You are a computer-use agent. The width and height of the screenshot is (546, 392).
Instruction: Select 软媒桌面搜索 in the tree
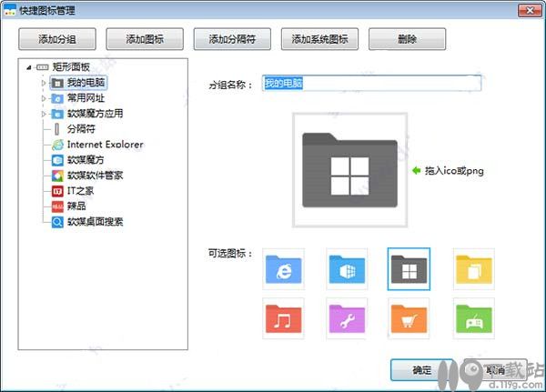pyautogui.click(x=95, y=221)
